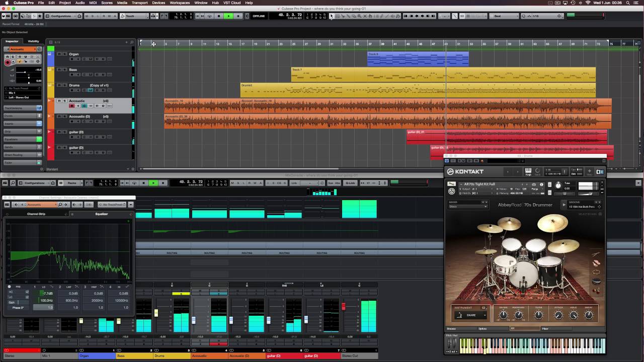Toggle Inspector record enable red button
The height and width of the screenshot is (362, 644).
coord(8,62)
